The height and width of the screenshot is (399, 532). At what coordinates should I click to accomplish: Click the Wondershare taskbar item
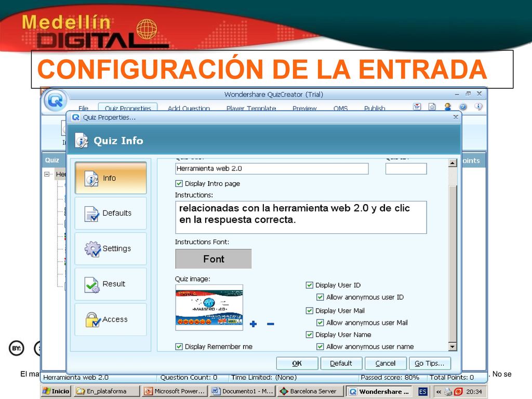coord(380,391)
